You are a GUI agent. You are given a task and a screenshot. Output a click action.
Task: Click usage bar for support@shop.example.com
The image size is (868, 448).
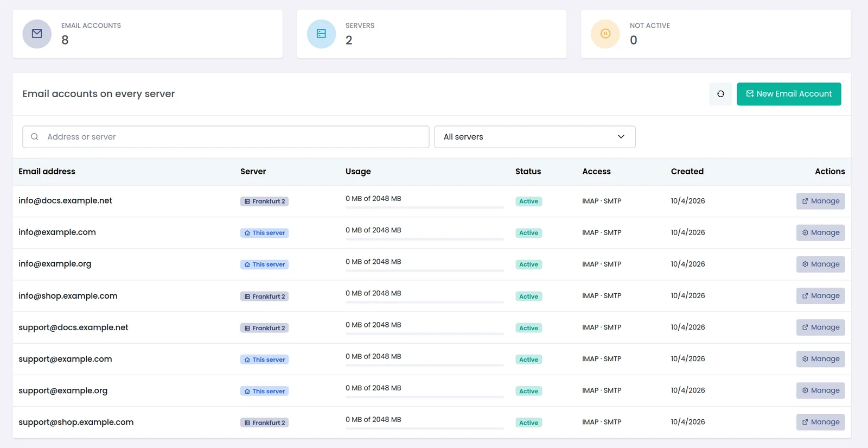click(425, 428)
